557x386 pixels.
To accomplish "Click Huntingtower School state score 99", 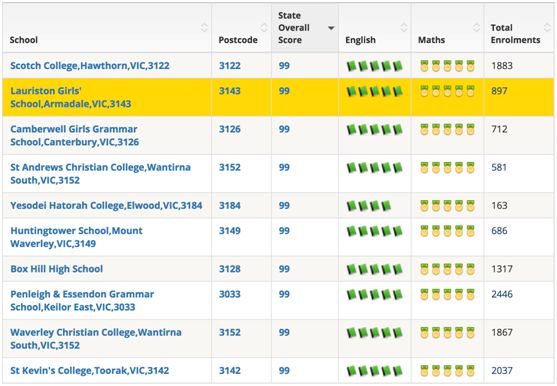I will click(x=284, y=231).
